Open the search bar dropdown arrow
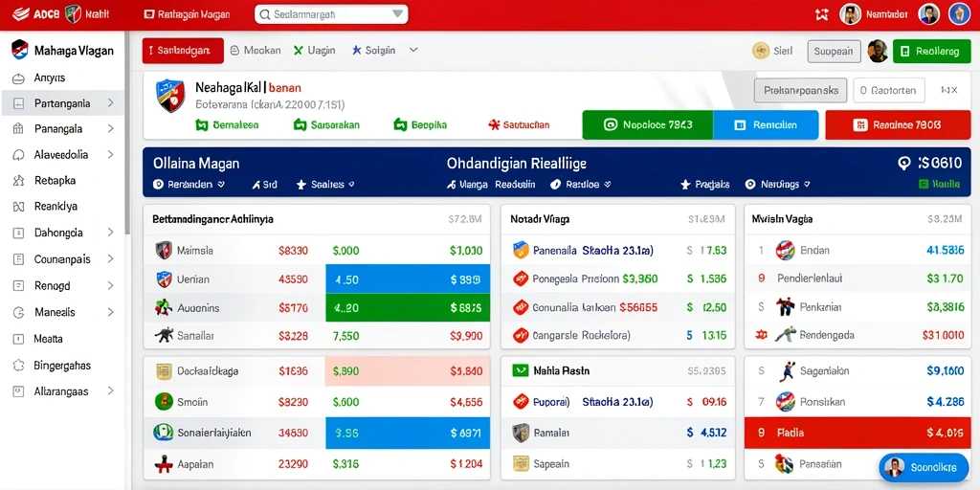Image resolution: width=980 pixels, height=490 pixels. pos(397,13)
